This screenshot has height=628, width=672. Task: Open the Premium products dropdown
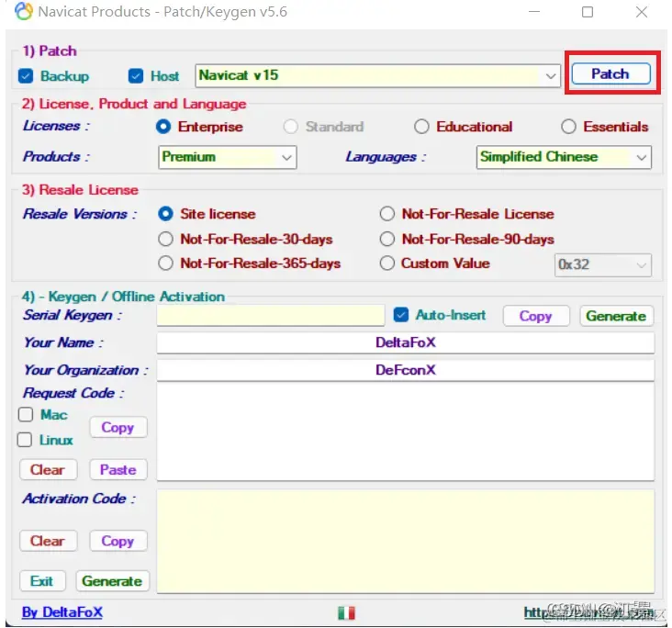pos(227,157)
